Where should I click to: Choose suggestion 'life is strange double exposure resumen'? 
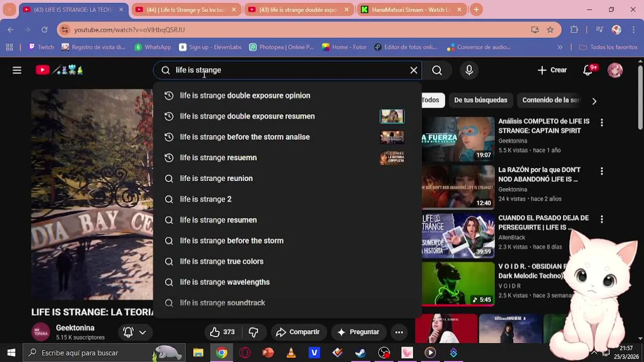click(287, 116)
